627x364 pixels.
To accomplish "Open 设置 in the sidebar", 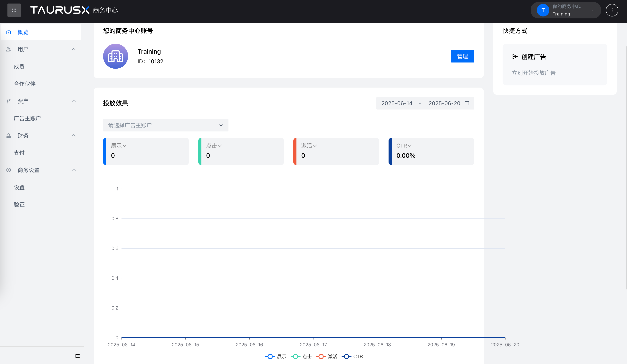I will pos(19,187).
